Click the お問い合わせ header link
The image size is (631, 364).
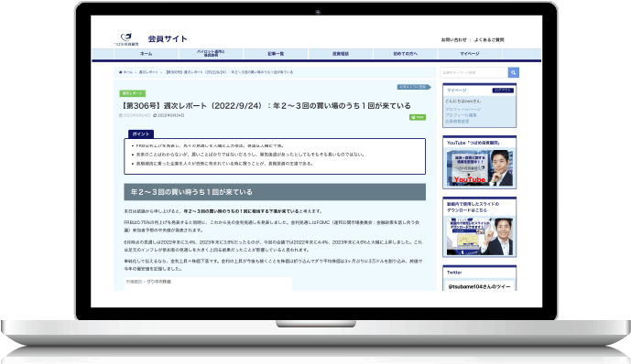pyautogui.click(x=454, y=39)
